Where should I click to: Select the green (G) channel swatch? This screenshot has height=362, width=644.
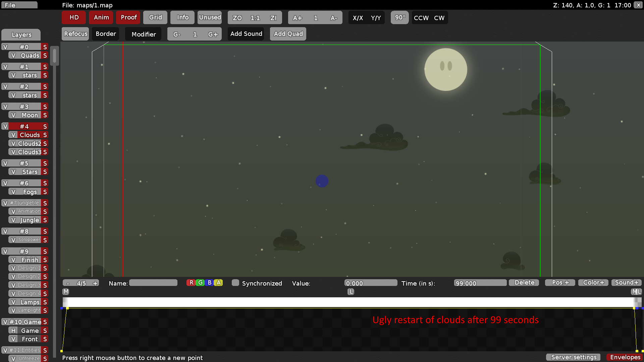click(x=200, y=283)
